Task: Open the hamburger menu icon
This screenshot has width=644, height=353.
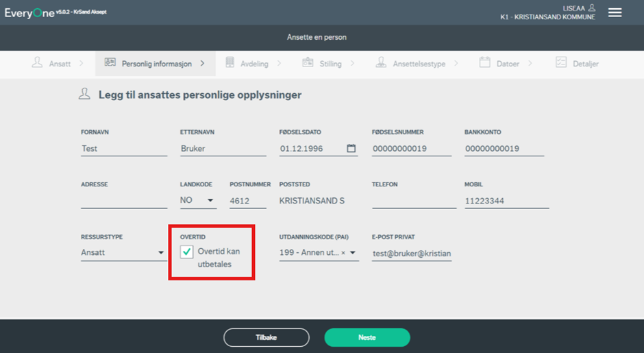Action: 615,12
